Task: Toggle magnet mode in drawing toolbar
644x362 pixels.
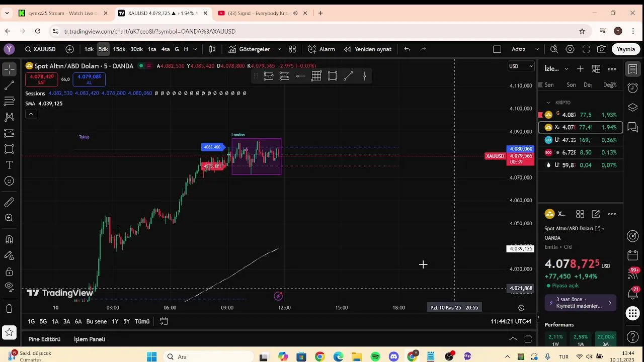Action: pyautogui.click(x=9, y=239)
